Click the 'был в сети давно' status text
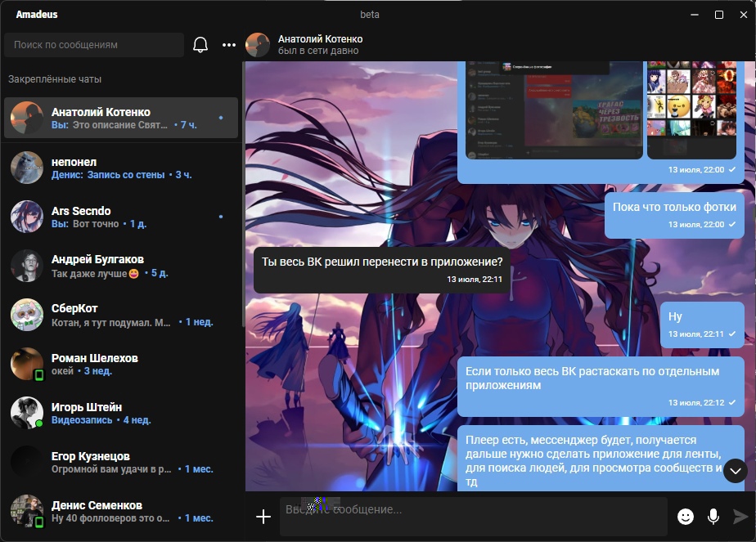The image size is (756, 542). tap(318, 51)
